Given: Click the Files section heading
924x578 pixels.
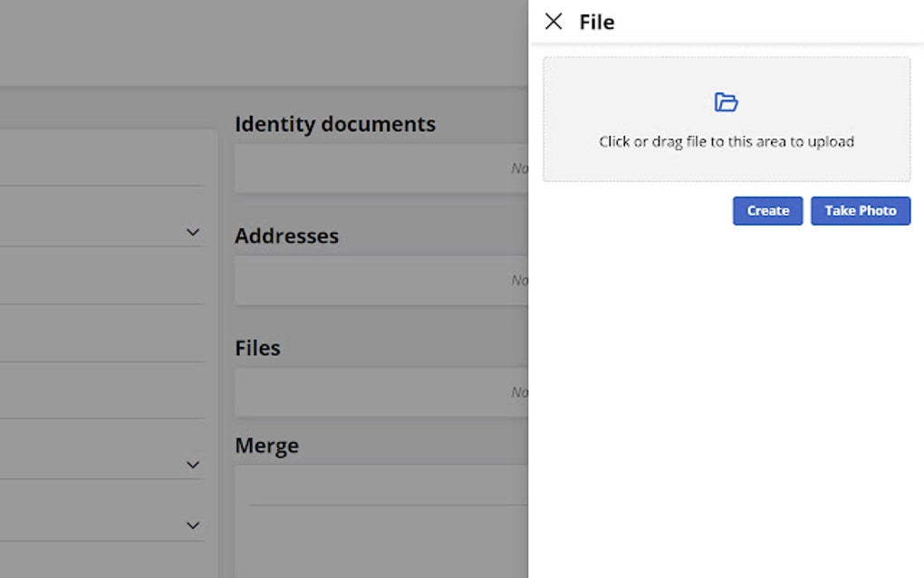Looking at the screenshot, I should pyautogui.click(x=257, y=347).
